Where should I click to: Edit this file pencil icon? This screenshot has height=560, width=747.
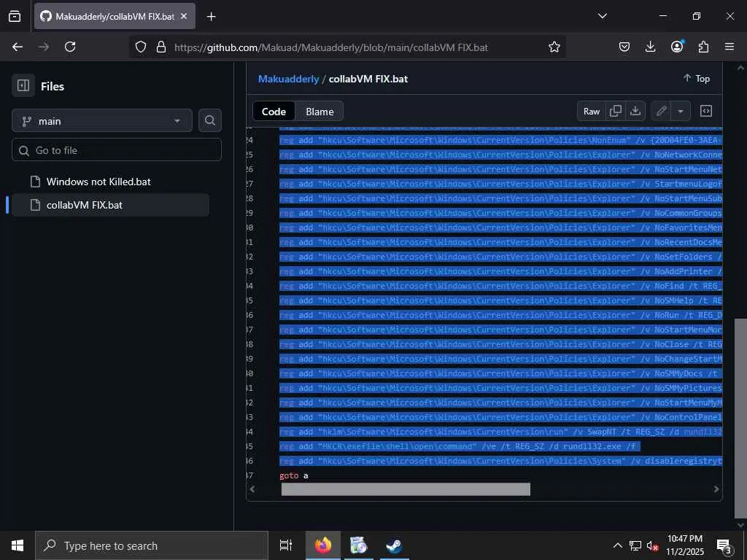point(661,111)
